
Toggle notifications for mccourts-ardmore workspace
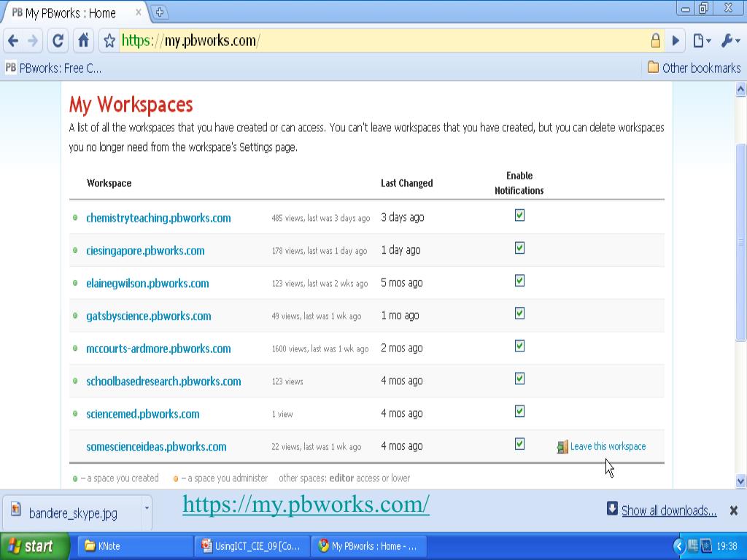coord(519,346)
